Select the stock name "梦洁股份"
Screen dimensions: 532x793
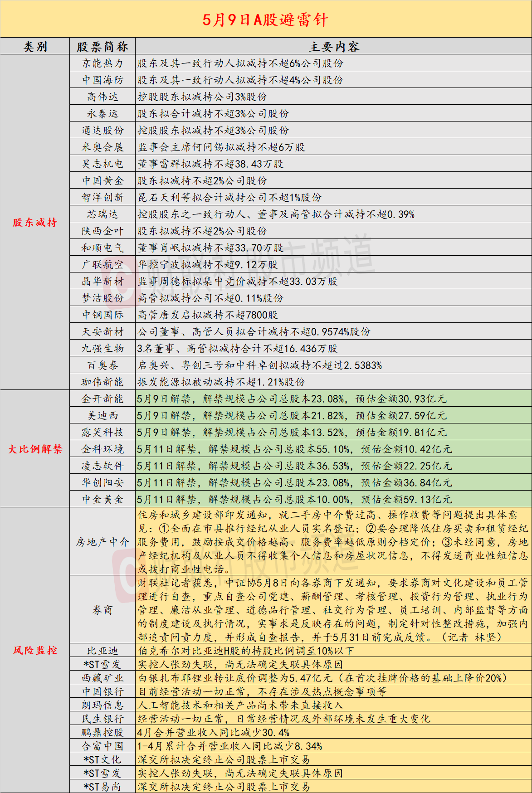(x=102, y=298)
